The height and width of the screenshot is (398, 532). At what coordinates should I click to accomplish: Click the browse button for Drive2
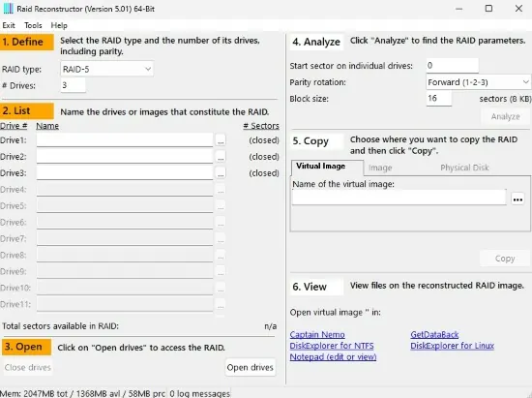click(221, 157)
